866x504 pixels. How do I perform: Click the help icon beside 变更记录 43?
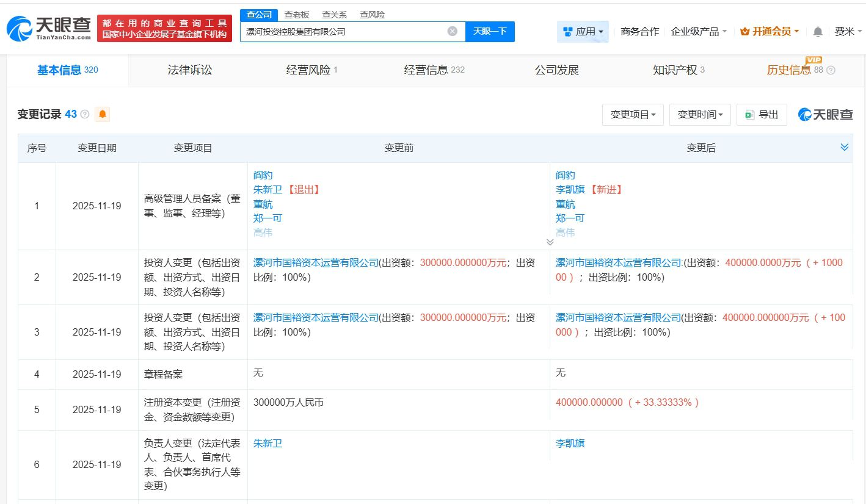click(x=85, y=115)
